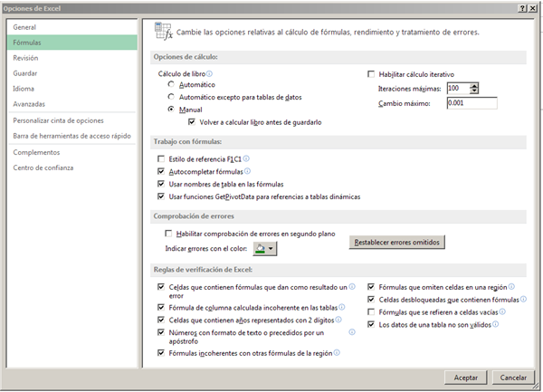This screenshot has width=543, height=392.
Task: Open the Complementos category
Action: coord(72,152)
